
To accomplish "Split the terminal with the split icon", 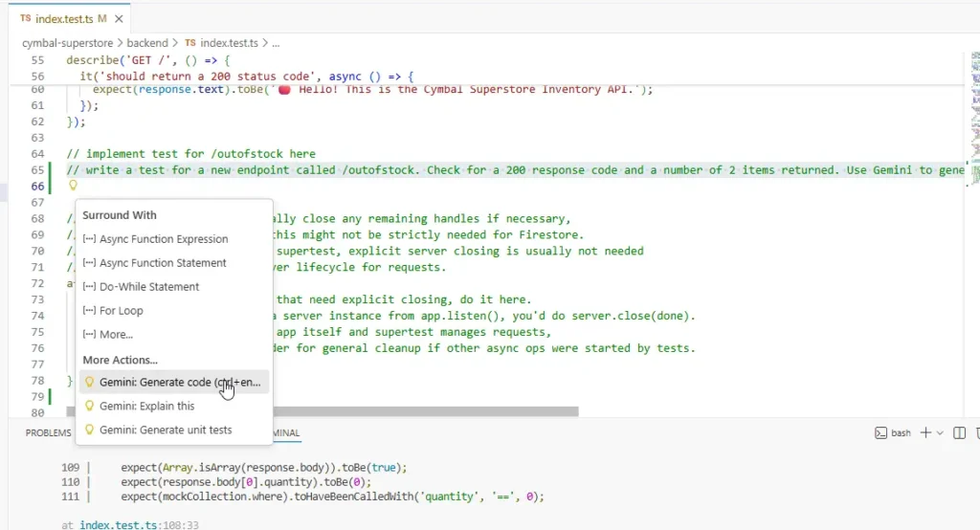I will pos(961,432).
